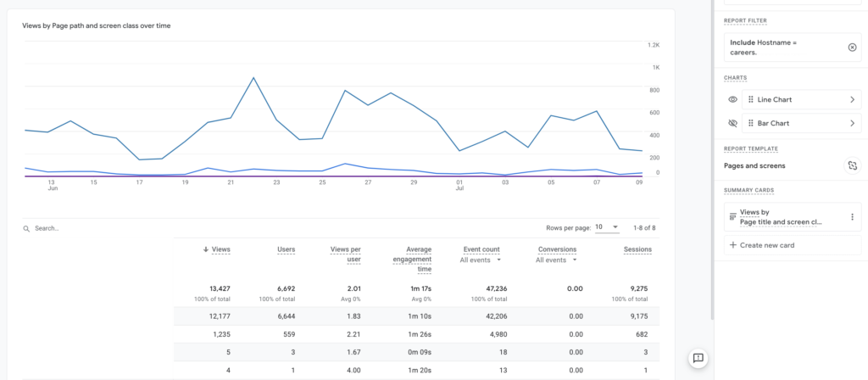Image resolution: width=868 pixels, height=380 pixels.
Task: Open options menu for Views summary card
Action: point(852,216)
